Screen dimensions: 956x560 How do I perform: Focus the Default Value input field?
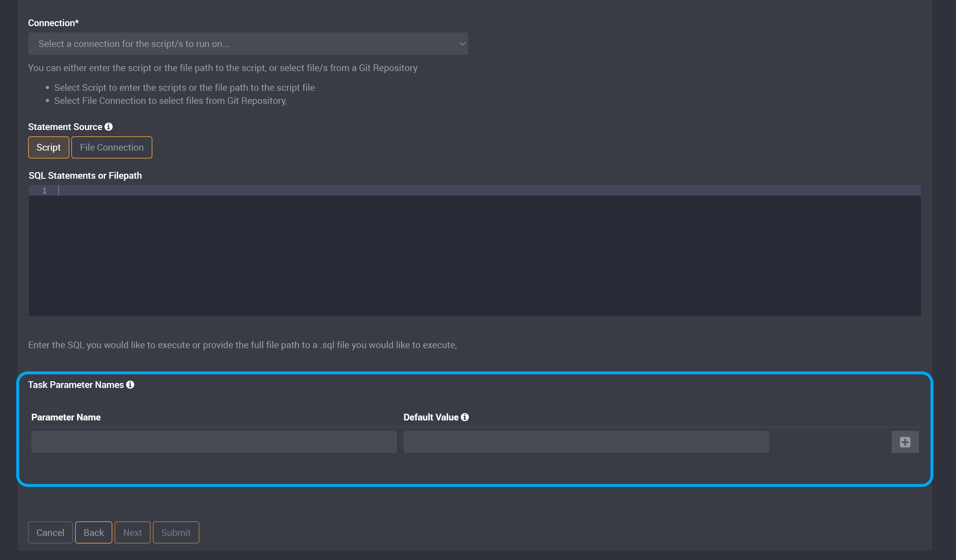pos(586,442)
